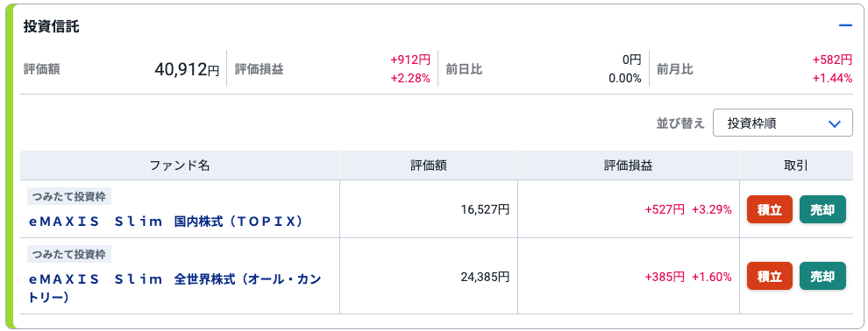
Task: Click the 取引 column header
Action: click(x=796, y=165)
